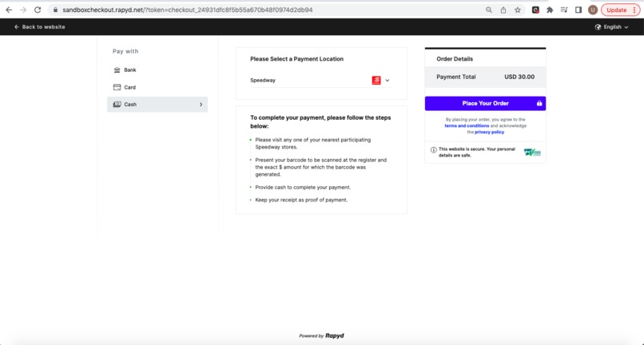Open the terms and conditions link
644x345 pixels.
(467, 125)
